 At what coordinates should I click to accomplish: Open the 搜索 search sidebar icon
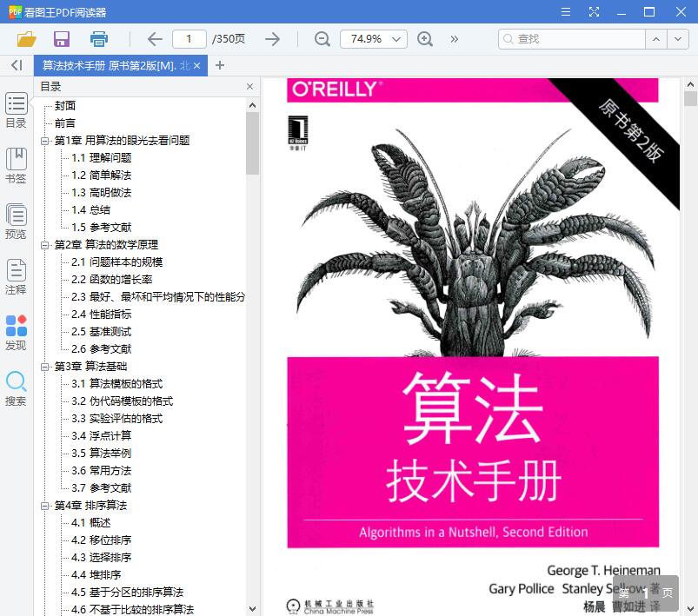pos(16,388)
